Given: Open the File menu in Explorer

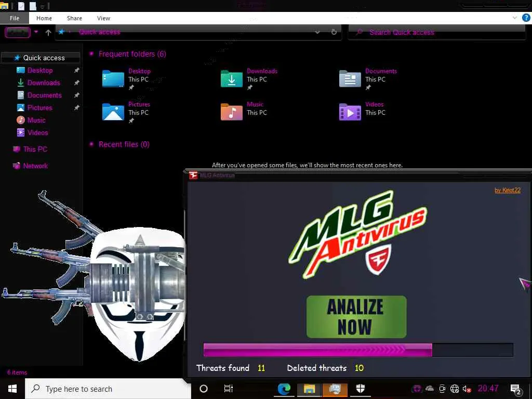Looking at the screenshot, I should click(14, 18).
